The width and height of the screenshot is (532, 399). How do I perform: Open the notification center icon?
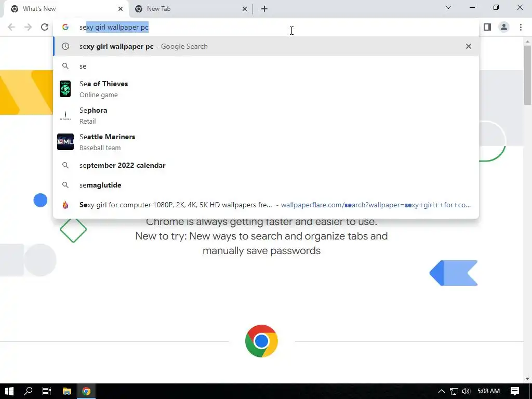click(x=515, y=391)
